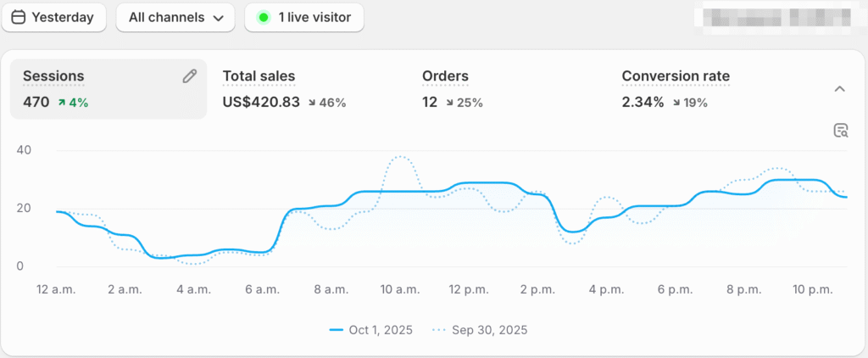
Task: Collapse the metrics chart with the chevron
Action: point(839,89)
